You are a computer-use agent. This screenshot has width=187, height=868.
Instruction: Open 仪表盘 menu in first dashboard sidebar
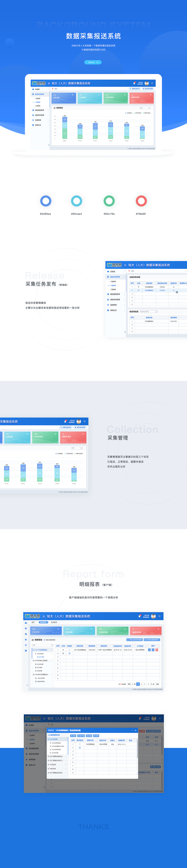(40, 89)
